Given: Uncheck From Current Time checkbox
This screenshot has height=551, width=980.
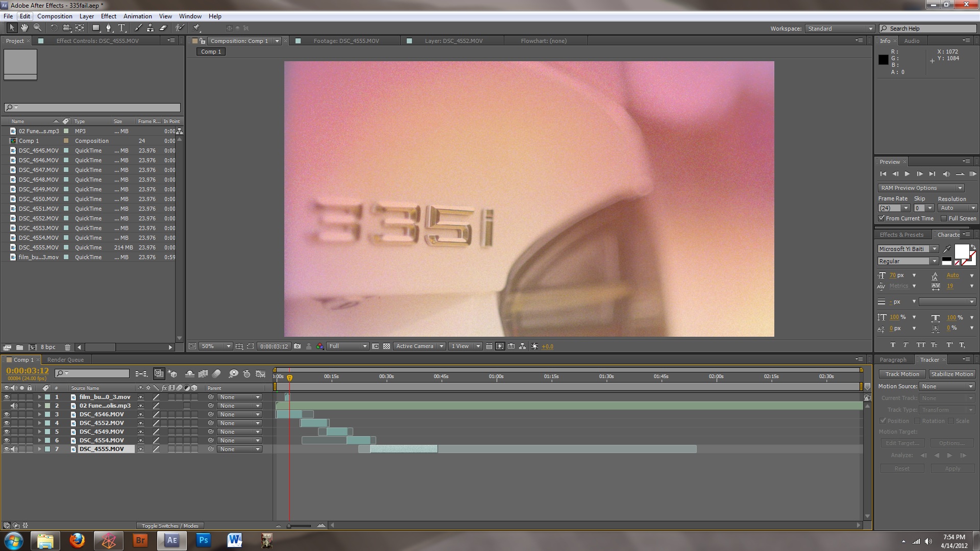Looking at the screenshot, I should click(x=881, y=218).
